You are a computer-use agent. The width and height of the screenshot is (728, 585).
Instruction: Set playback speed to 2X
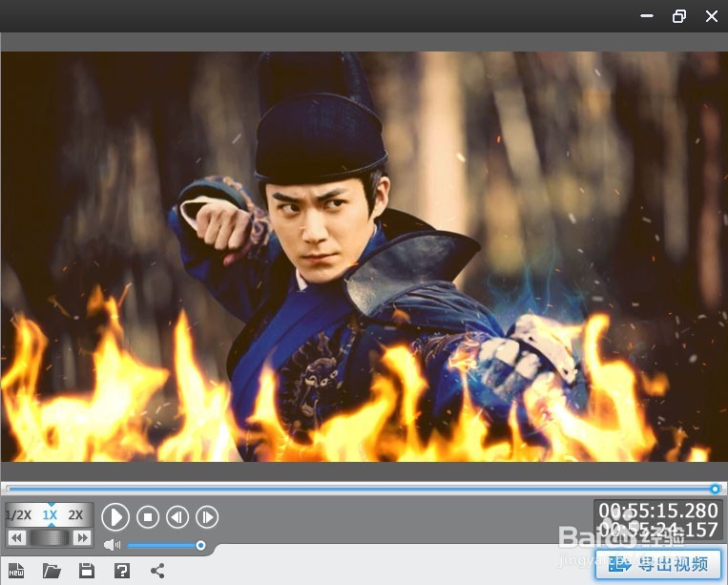coord(75,515)
